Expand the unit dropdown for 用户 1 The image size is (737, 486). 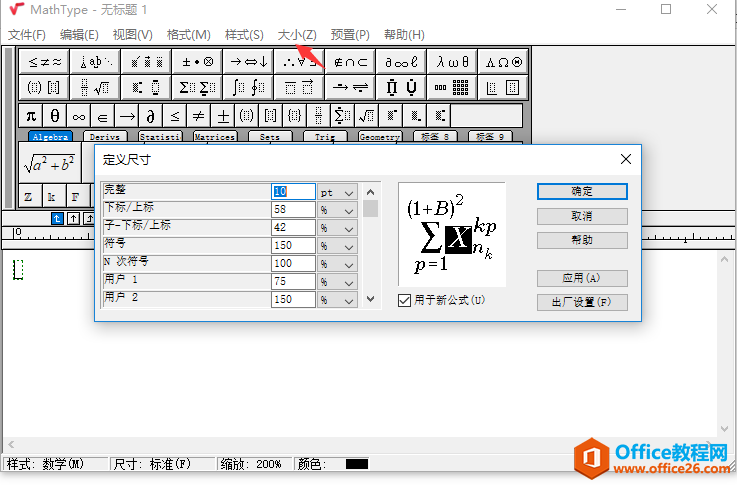348,281
